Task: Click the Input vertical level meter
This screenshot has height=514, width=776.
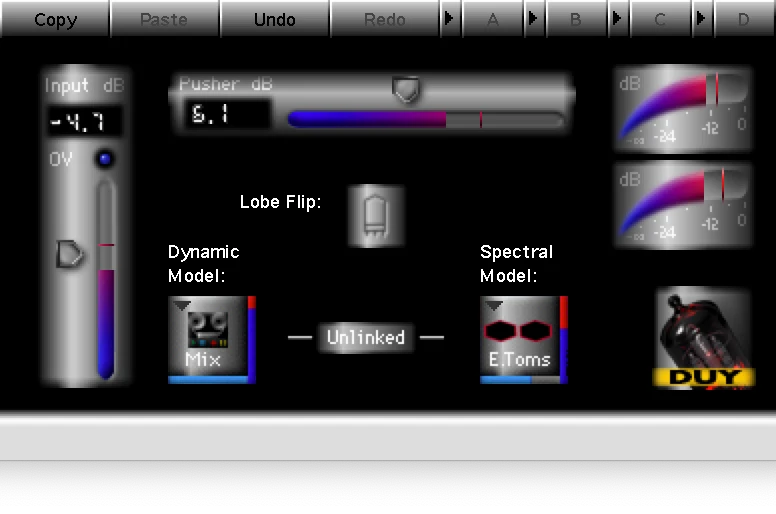Action: click(x=105, y=280)
